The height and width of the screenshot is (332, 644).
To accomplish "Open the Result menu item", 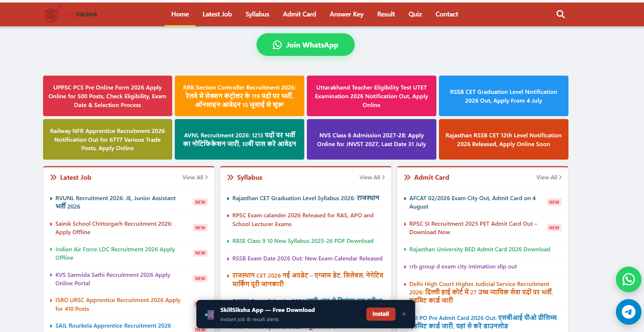I will point(386,14).
